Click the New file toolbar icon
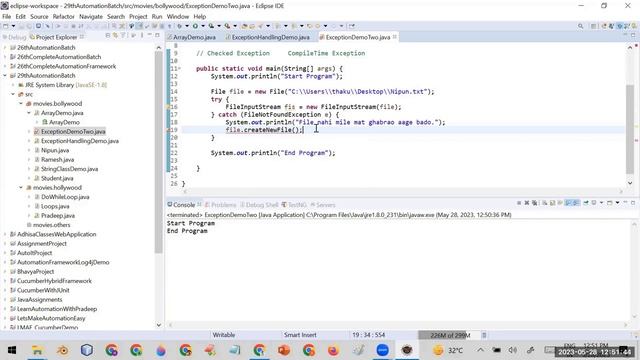 click(x=5, y=26)
